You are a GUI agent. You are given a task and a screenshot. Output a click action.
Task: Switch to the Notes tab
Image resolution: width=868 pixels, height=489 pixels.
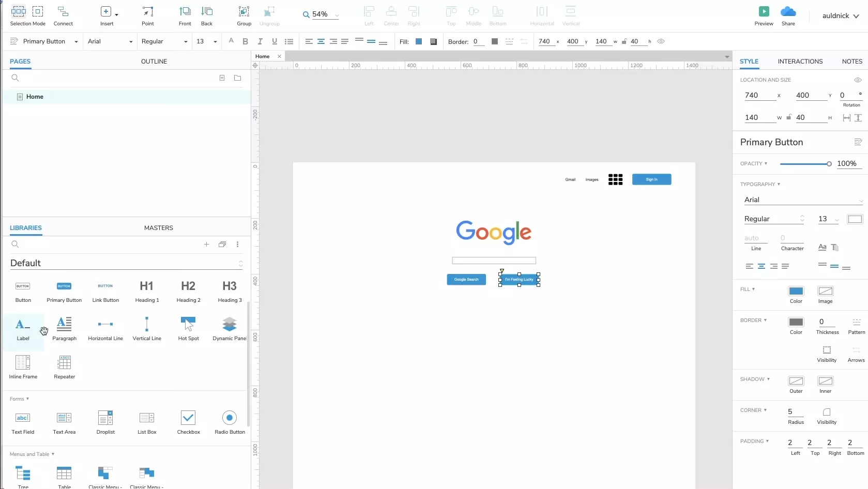pyautogui.click(x=851, y=61)
